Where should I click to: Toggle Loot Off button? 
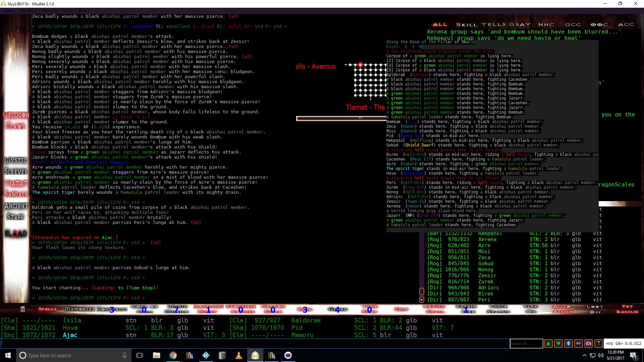[595, 309]
